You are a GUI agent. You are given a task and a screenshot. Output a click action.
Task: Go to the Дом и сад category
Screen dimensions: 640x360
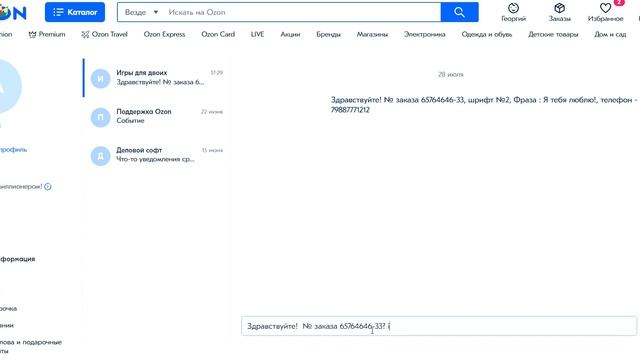pos(610,34)
